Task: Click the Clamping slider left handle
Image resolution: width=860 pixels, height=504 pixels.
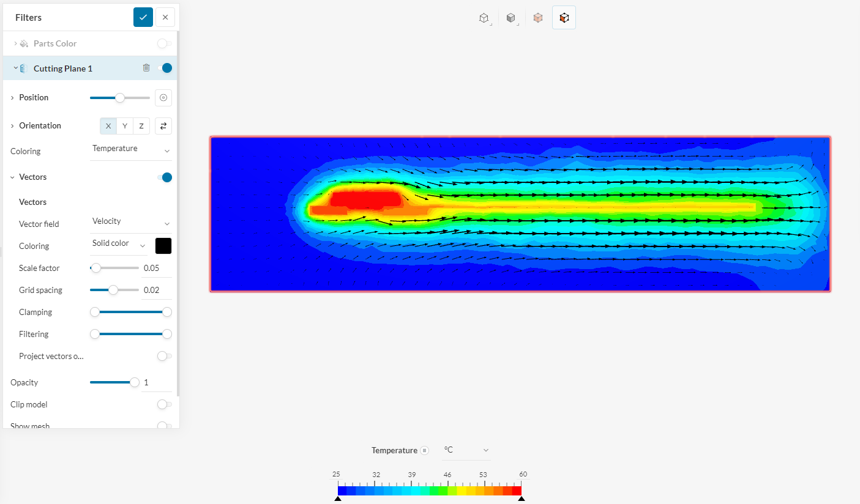Action: 95,312
